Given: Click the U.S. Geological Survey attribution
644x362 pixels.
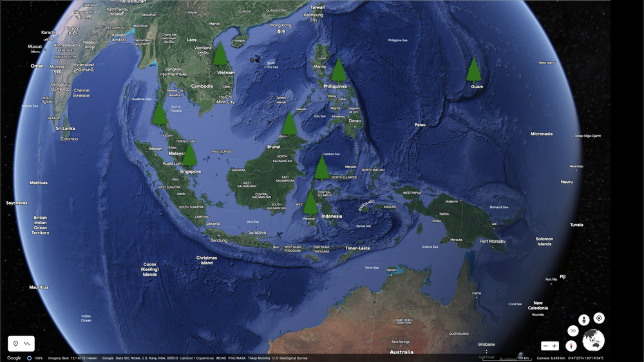Looking at the screenshot, I should (290, 358).
